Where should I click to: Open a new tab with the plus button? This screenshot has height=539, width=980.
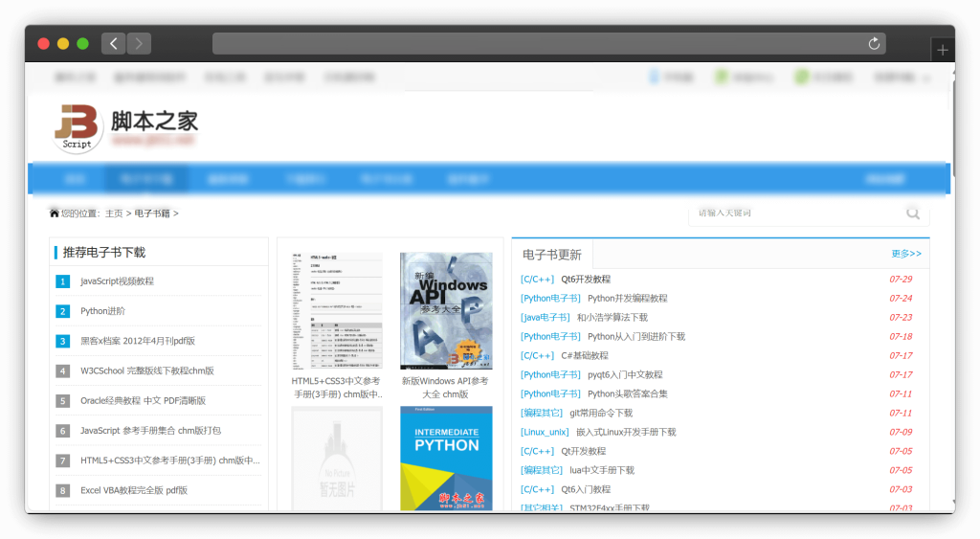click(943, 50)
